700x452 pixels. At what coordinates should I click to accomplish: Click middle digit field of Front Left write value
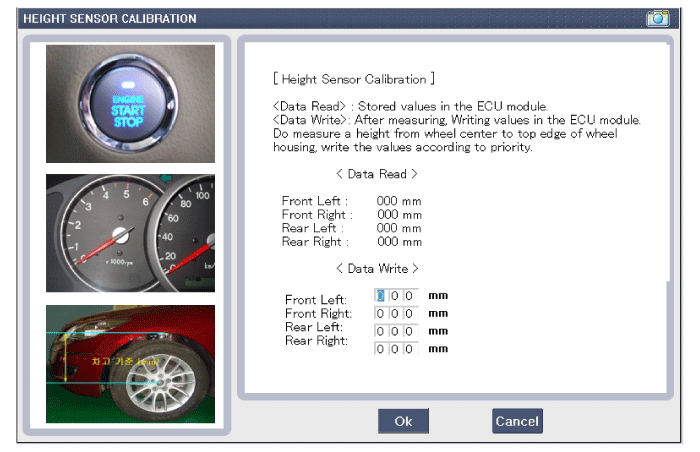[x=396, y=296]
